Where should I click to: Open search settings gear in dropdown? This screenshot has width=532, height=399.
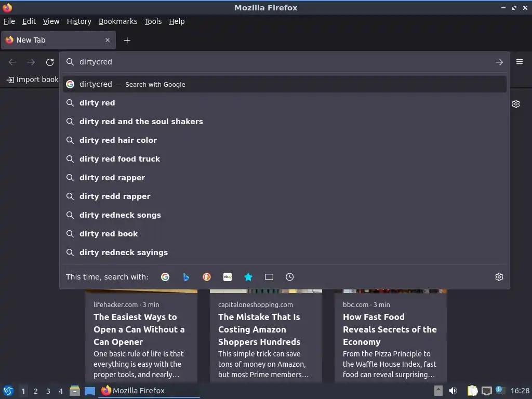[x=499, y=277]
